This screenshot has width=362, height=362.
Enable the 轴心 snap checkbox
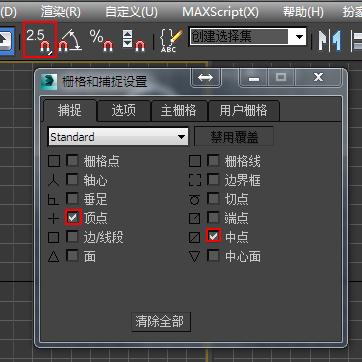point(72,180)
